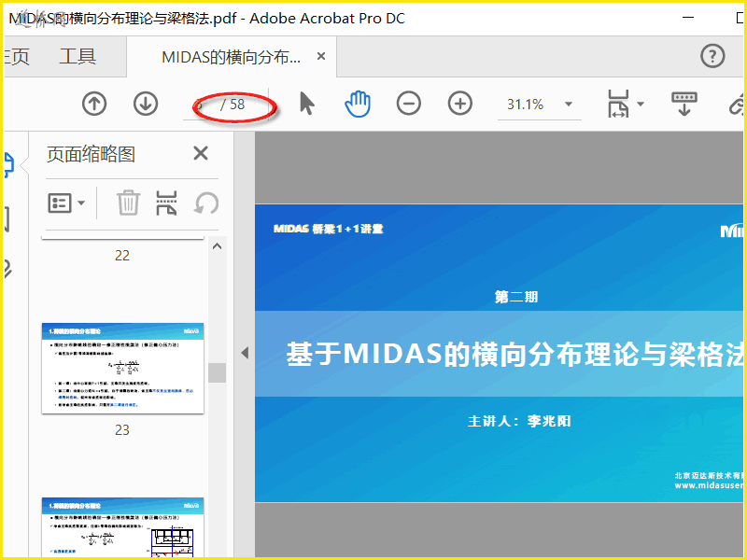Click the attachments sidebar icon
The image size is (747, 560).
coord(7,270)
